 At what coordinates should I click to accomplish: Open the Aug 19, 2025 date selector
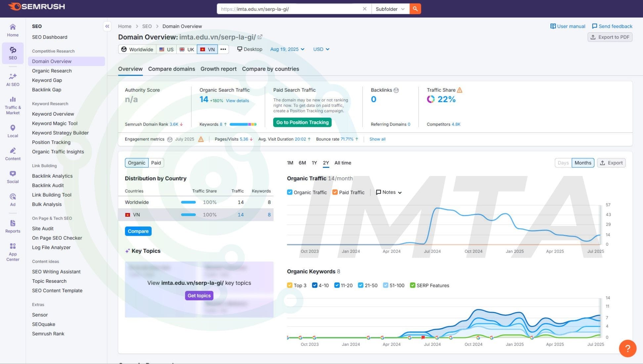coord(286,49)
